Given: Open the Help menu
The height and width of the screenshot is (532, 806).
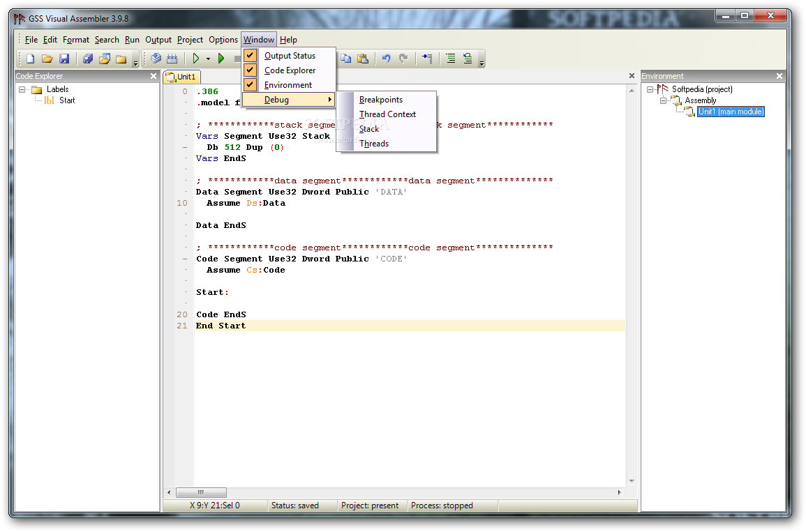Looking at the screenshot, I should (288, 40).
